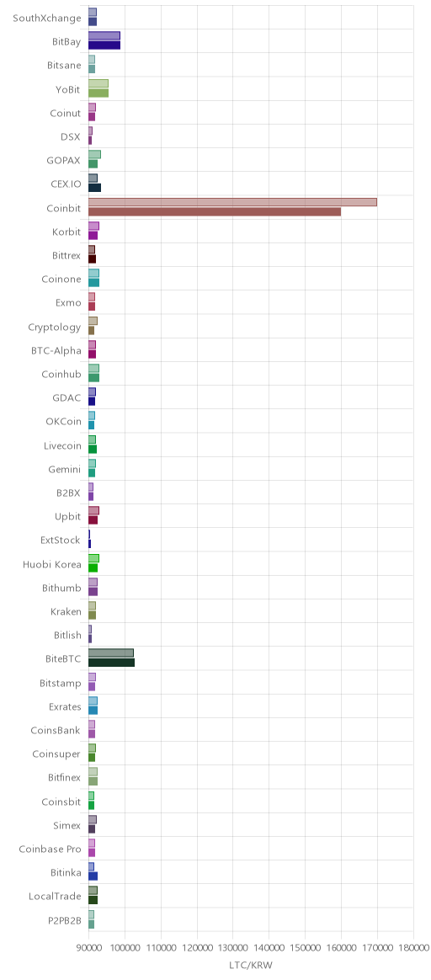
Task: Select the CEX.IO dark bar
Action: pos(94,188)
